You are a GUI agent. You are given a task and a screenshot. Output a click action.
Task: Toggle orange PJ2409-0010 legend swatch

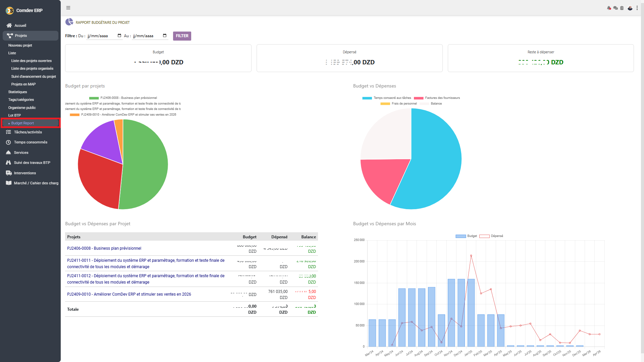74,115
